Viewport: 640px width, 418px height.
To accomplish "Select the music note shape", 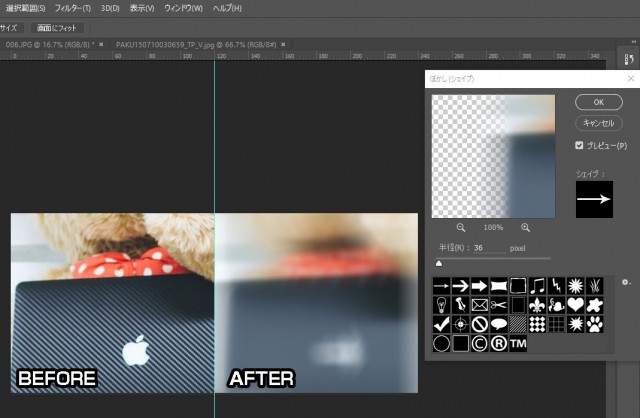I will (539, 285).
